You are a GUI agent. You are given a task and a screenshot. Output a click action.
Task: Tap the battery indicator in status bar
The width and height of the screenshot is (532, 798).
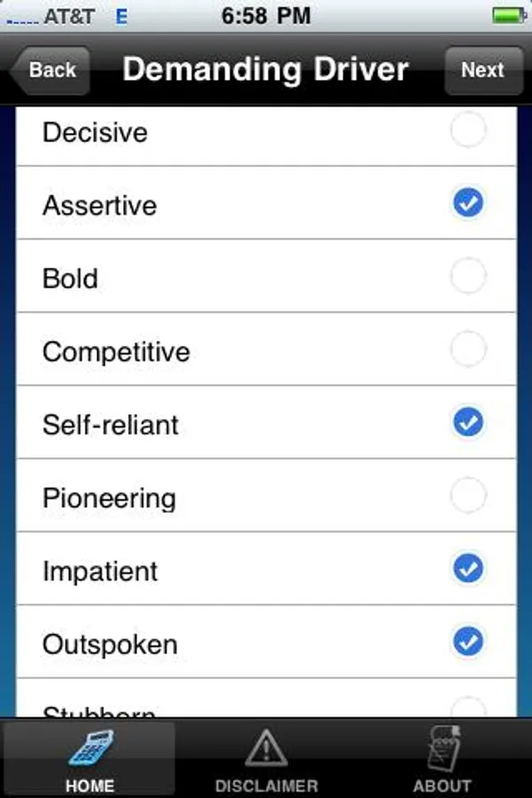pyautogui.click(x=509, y=15)
